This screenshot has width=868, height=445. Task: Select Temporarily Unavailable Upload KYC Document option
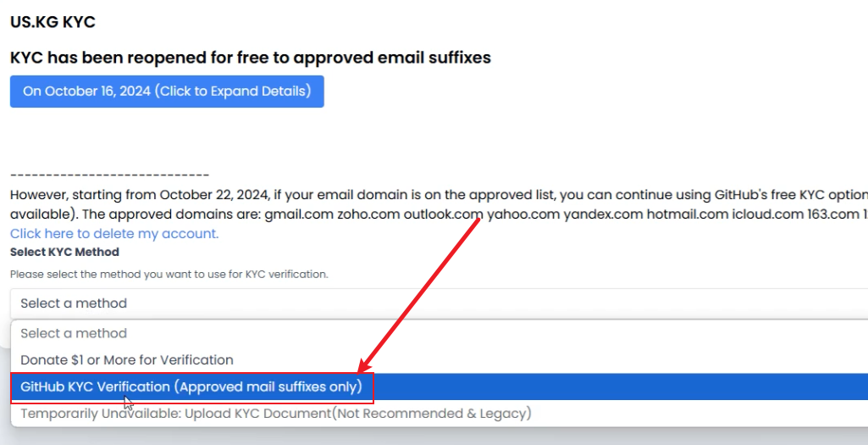[275, 414]
